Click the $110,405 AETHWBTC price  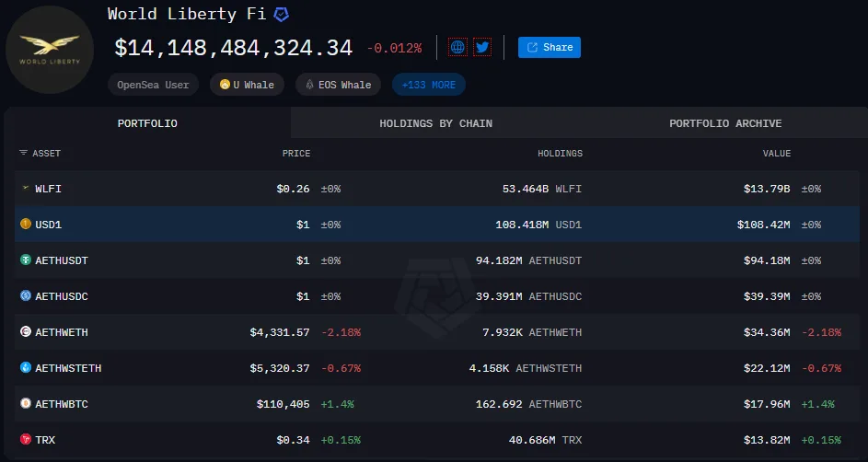click(x=283, y=404)
